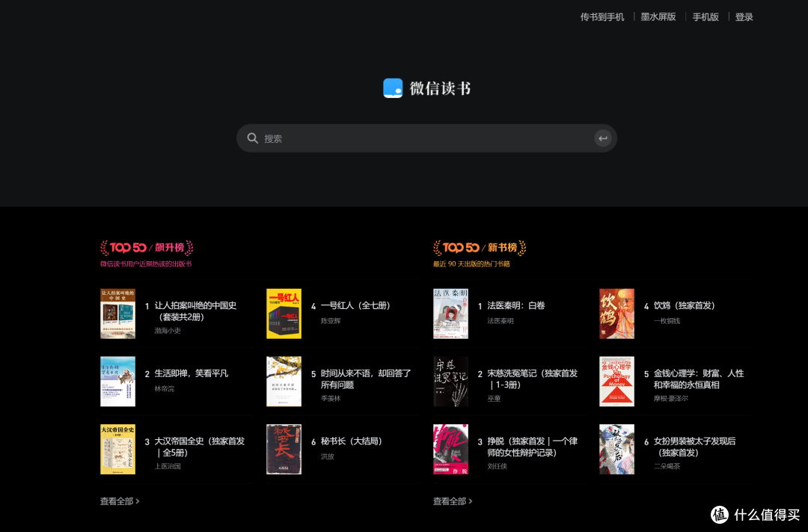
Task: Click author name 上医治国
Action: [168, 466]
